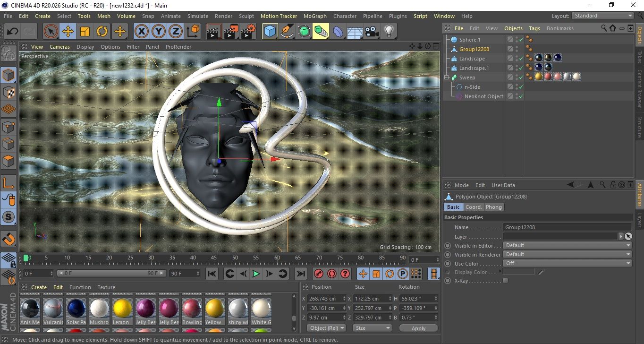Open the Tags menu in Object Manager
This screenshot has width=644, height=344.
[534, 28]
